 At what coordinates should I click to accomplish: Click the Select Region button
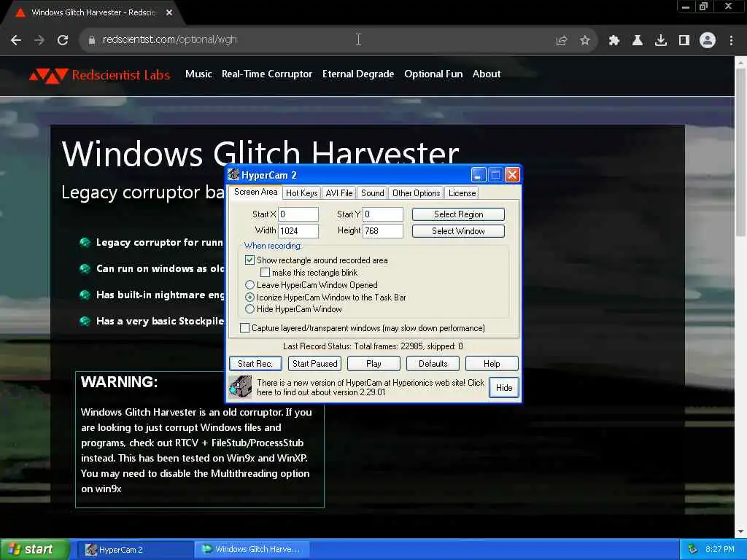pyautogui.click(x=458, y=214)
